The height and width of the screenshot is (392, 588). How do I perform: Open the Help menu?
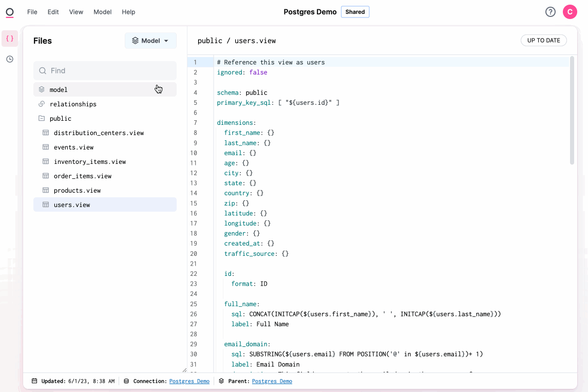[128, 12]
